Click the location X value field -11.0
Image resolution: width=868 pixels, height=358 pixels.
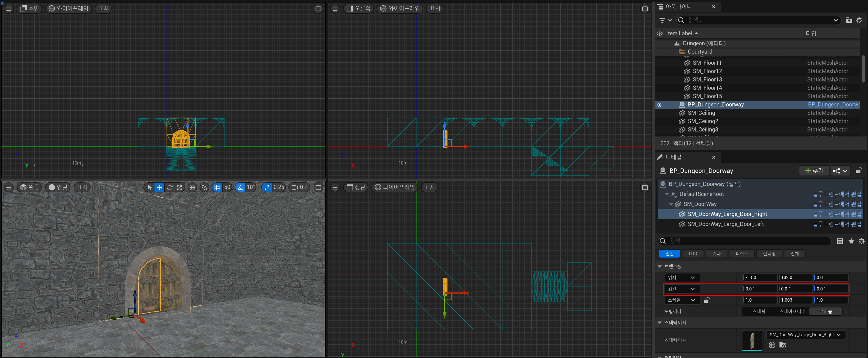(759, 277)
